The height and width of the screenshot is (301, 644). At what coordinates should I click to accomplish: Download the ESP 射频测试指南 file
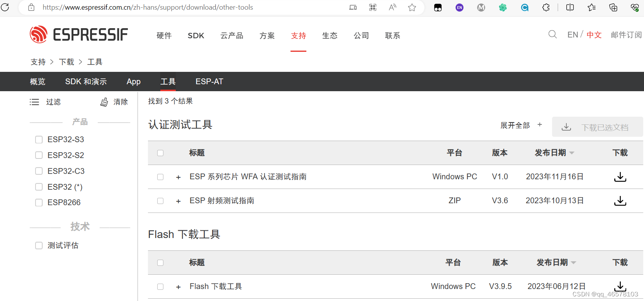click(x=620, y=201)
